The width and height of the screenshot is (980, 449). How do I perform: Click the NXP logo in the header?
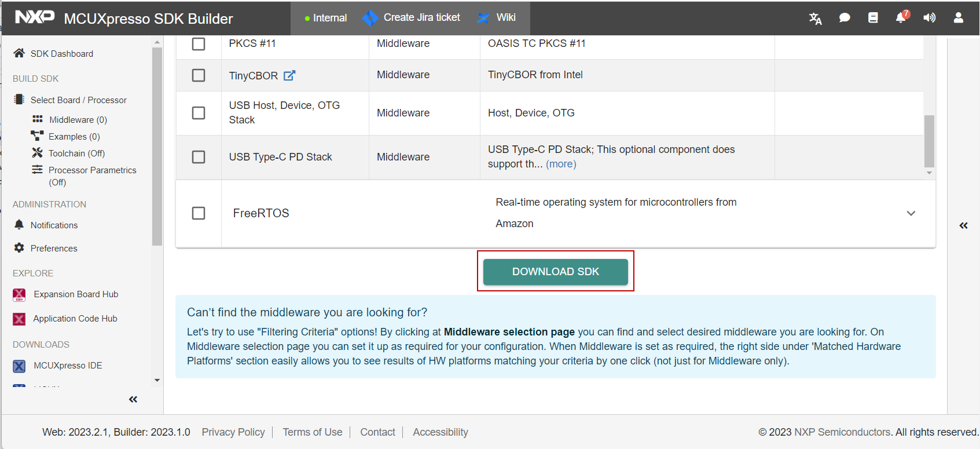pos(35,17)
